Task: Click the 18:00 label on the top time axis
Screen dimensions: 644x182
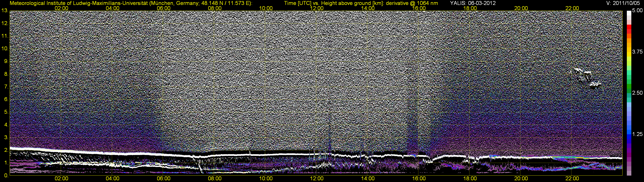Action: [470, 8]
